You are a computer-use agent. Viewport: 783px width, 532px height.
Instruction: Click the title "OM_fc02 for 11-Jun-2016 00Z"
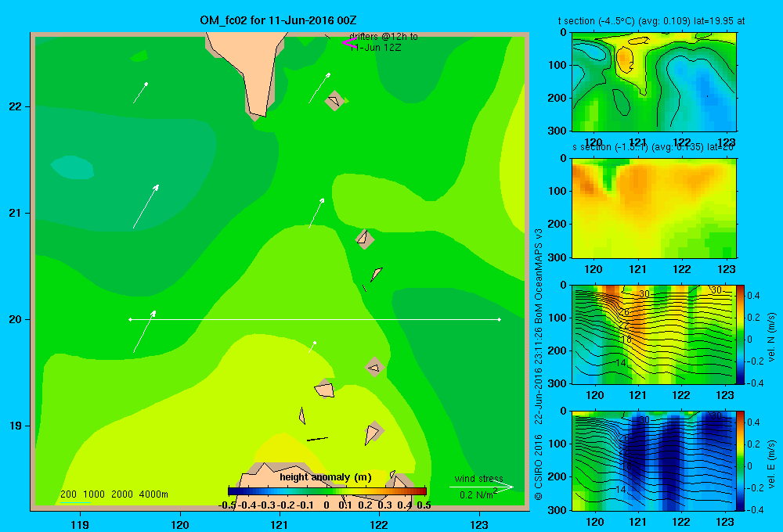coord(278,20)
